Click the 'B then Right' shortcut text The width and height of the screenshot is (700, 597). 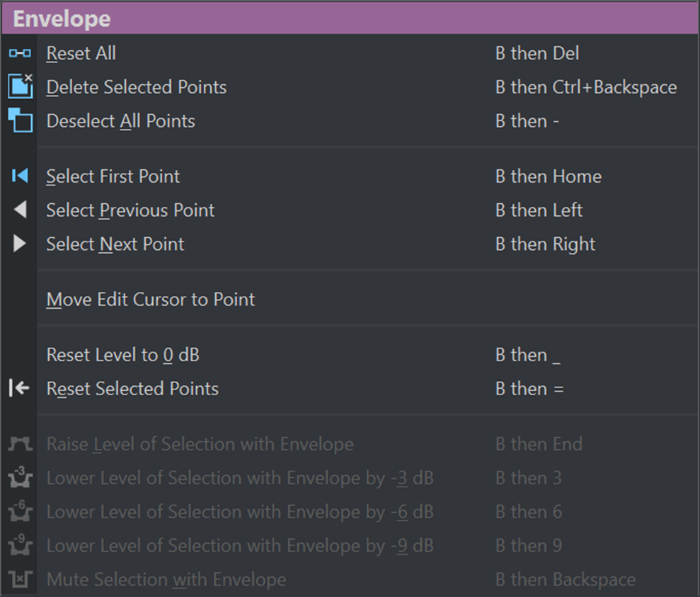tap(545, 244)
